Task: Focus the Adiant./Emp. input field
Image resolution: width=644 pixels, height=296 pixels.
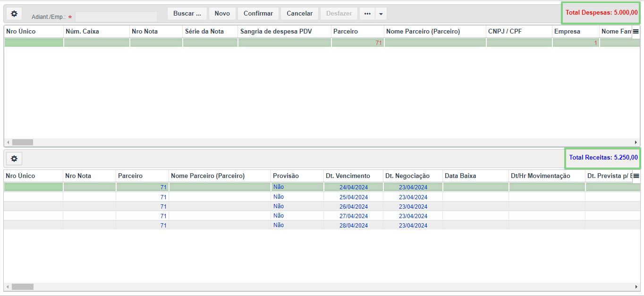Action: (116, 17)
